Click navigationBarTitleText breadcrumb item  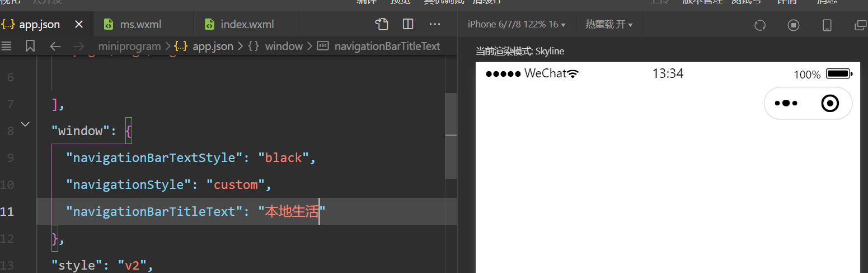(387, 46)
